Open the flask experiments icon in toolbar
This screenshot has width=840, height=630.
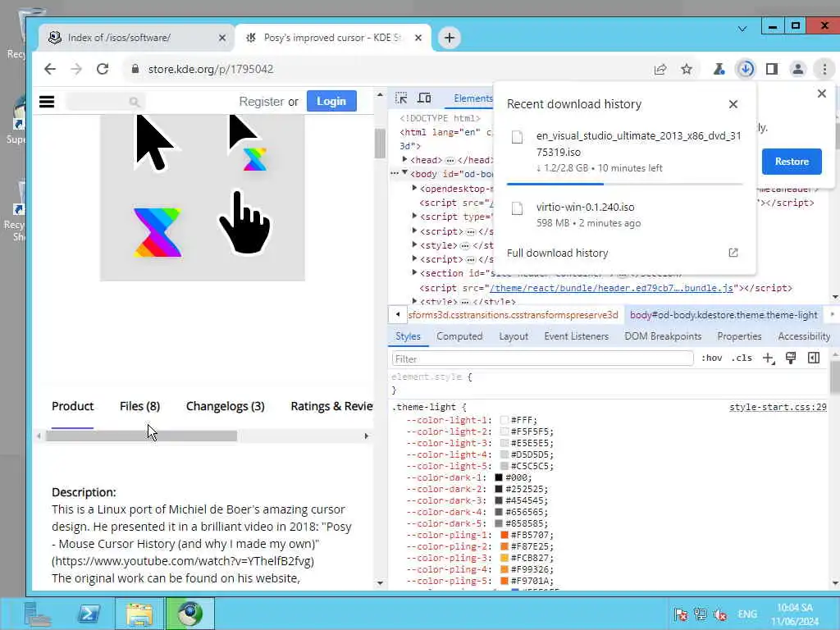point(719,69)
